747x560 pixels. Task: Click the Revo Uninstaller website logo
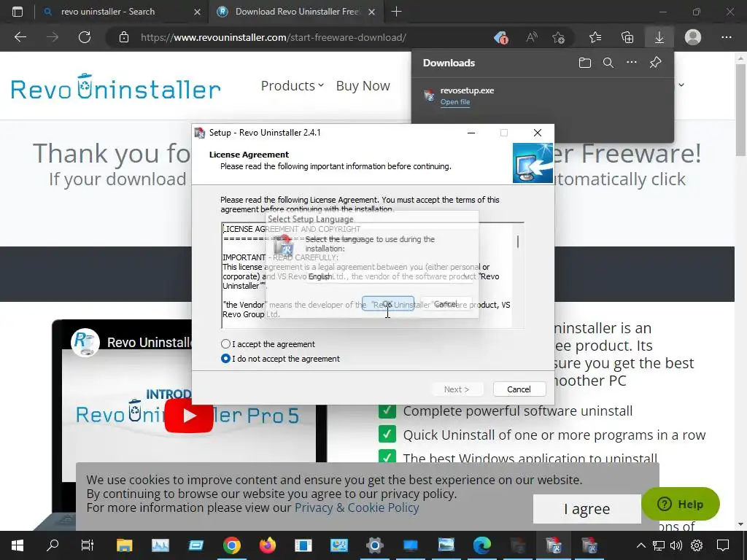click(x=116, y=87)
